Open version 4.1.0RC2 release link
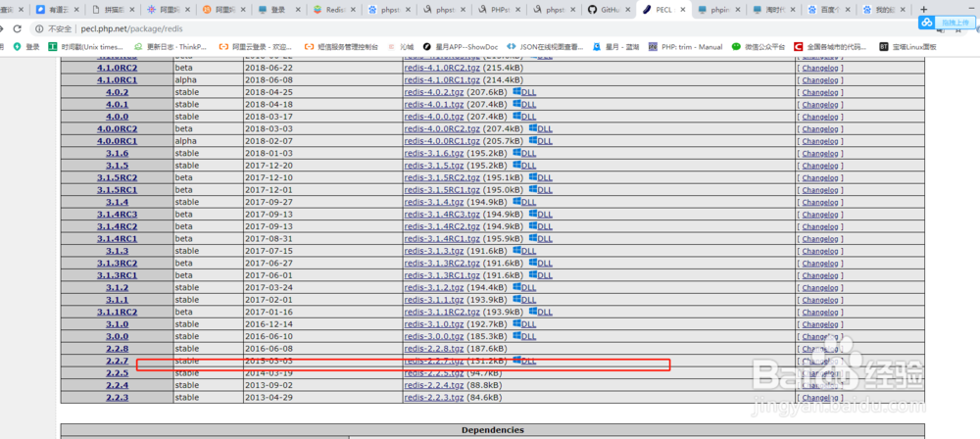 117,68
